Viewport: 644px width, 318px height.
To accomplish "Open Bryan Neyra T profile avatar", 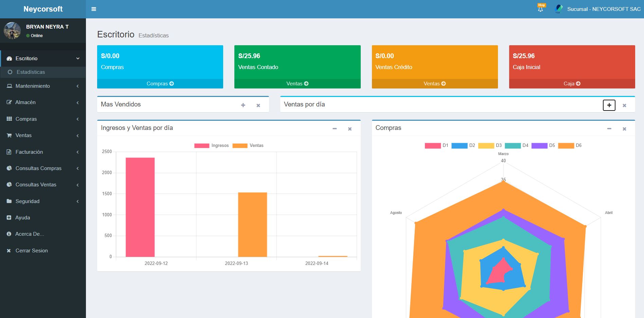I will click(x=12, y=31).
